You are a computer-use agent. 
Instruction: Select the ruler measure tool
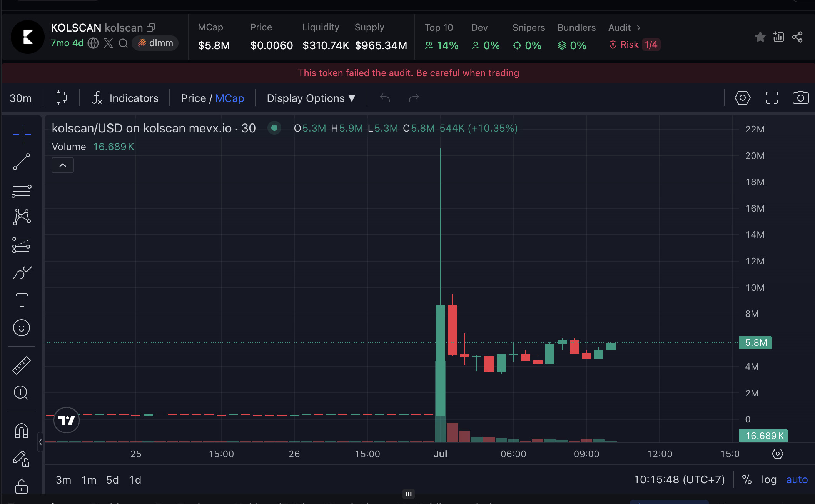(x=22, y=365)
